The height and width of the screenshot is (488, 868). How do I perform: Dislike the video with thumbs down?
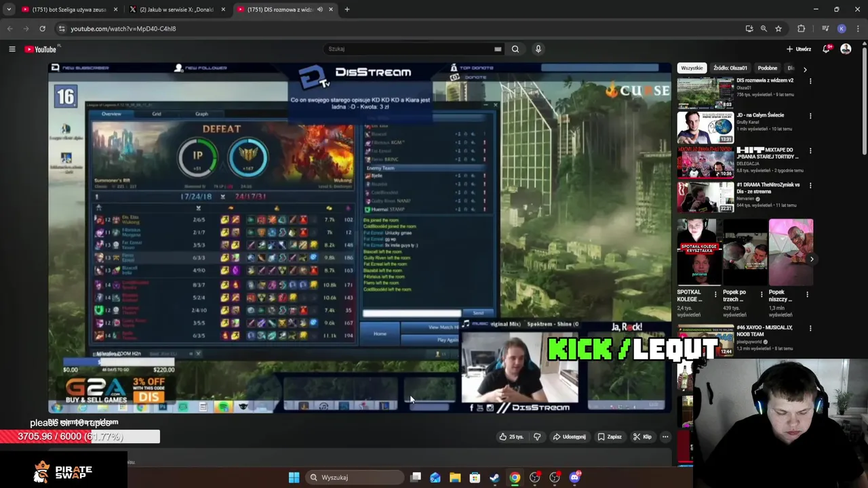click(537, 436)
